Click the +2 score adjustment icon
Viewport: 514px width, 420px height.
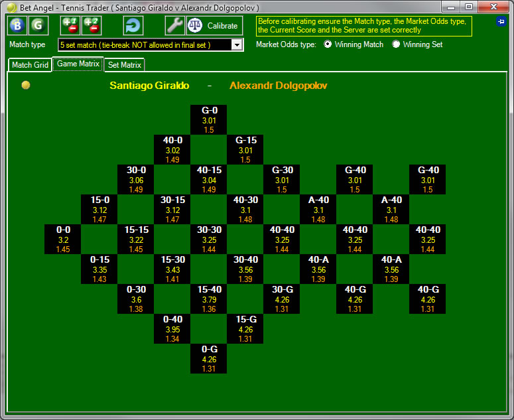click(92, 26)
